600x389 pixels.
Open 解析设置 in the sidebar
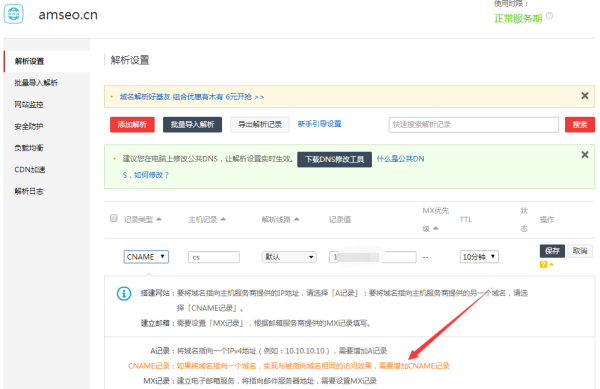coord(29,61)
